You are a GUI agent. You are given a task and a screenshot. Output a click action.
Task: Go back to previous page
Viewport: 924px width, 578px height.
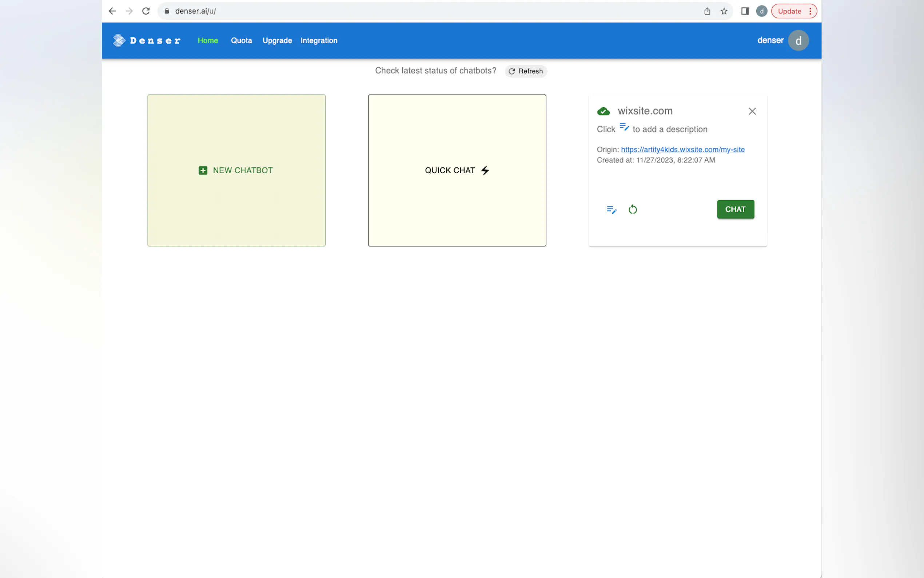coord(112,11)
